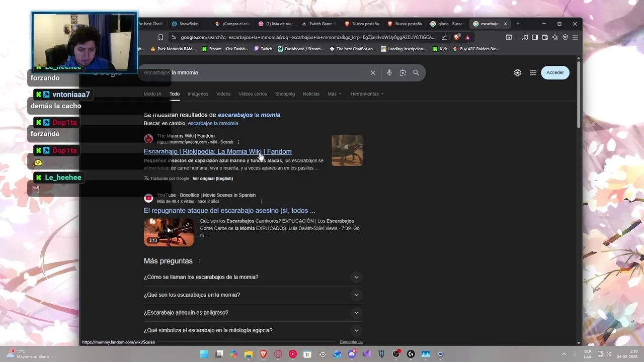Click the scarab thumbnail of Fandom result
This screenshot has width=644, height=362.
(347, 150)
